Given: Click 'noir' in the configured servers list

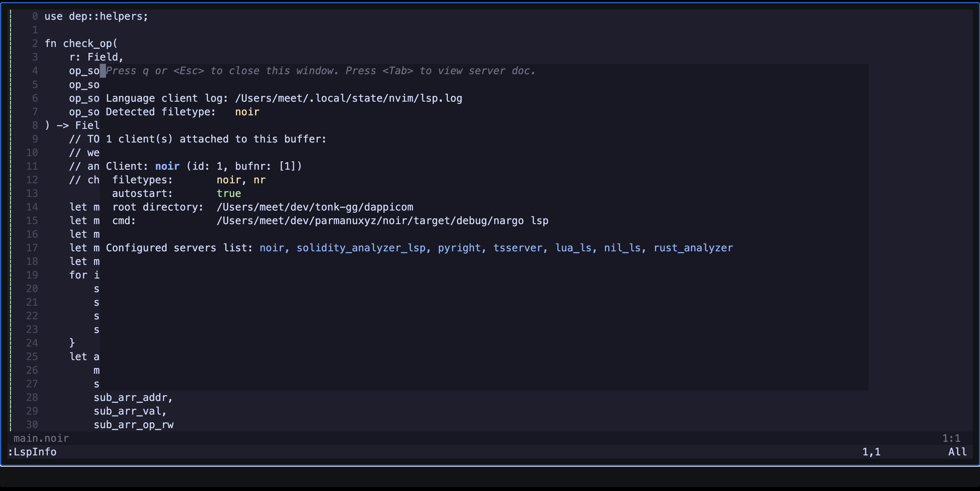Looking at the screenshot, I should point(272,248).
